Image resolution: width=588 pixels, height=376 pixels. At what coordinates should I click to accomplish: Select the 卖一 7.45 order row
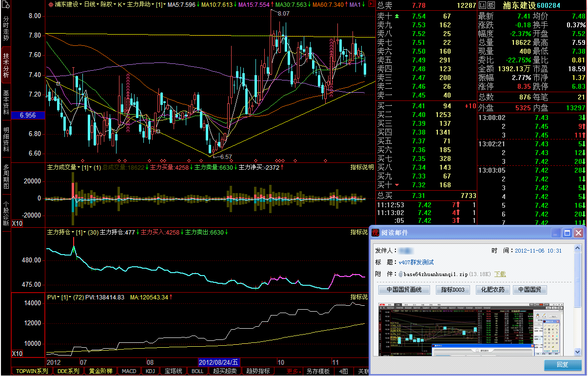(x=426, y=95)
